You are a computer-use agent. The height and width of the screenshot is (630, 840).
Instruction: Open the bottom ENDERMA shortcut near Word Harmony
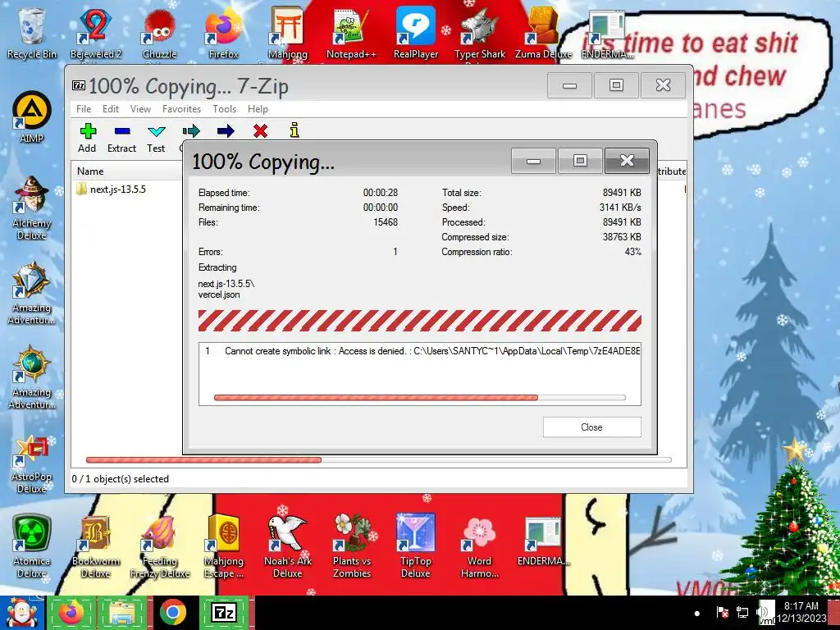543,541
